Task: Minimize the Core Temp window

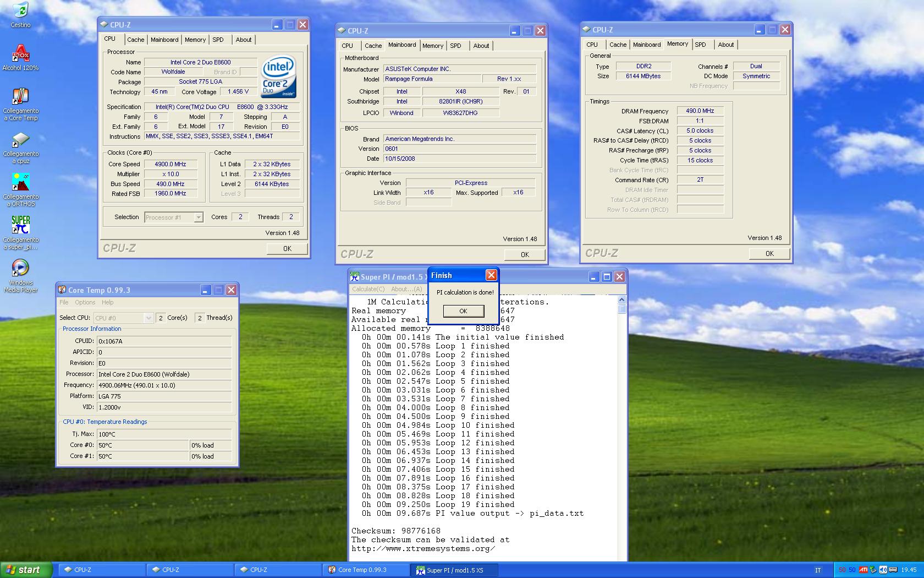Action: [x=205, y=290]
